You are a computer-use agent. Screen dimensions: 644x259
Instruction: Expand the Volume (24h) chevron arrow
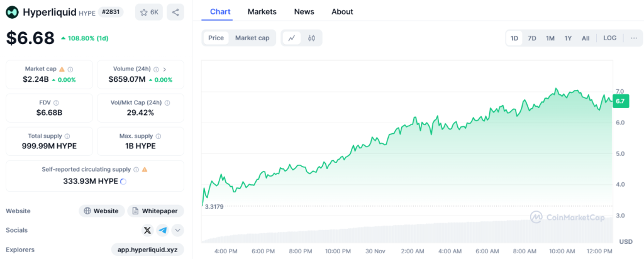pyautogui.click(x=165, y=69)
